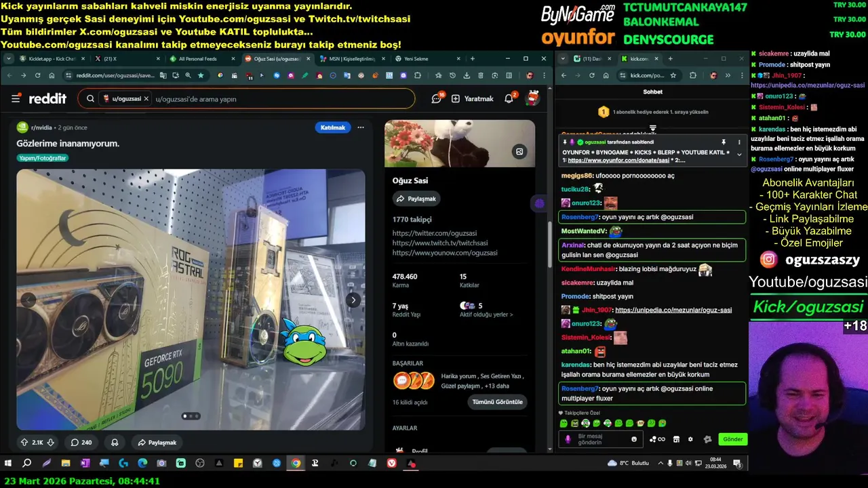Unpin the pinned chat message

pos(724,142)
